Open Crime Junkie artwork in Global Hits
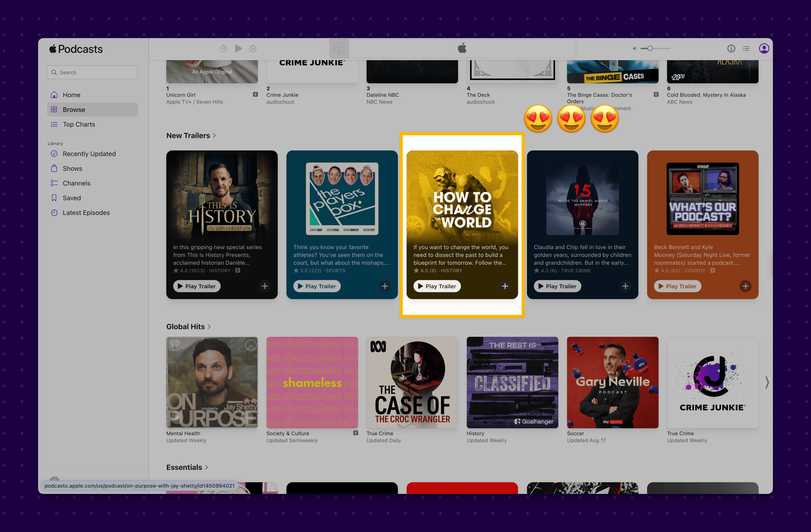The image size is (811, 532). (713, 383)
